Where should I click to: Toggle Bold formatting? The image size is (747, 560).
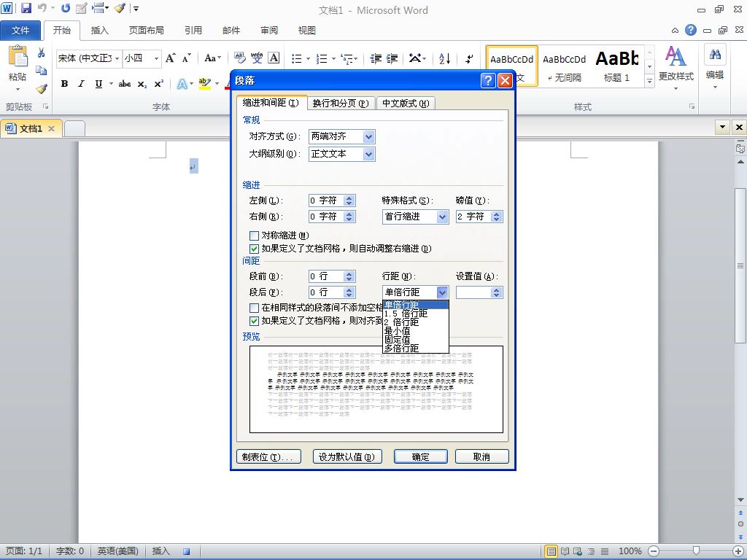64,84
